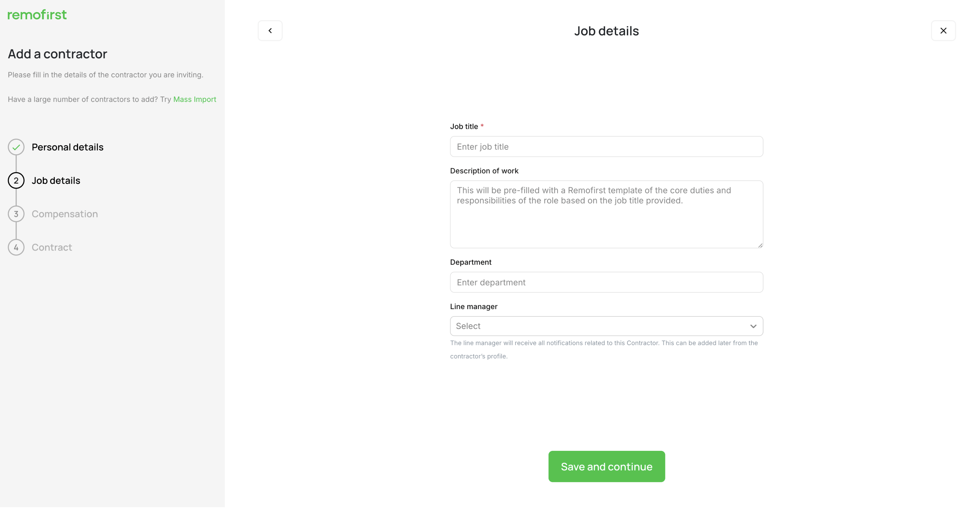Click the Personal details green checkmark icon

click(16, 147)
